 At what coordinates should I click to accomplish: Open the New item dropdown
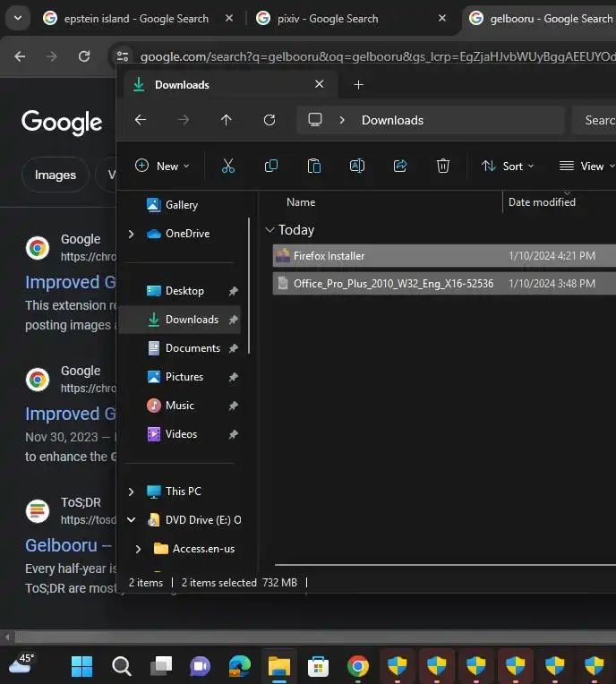162,166
